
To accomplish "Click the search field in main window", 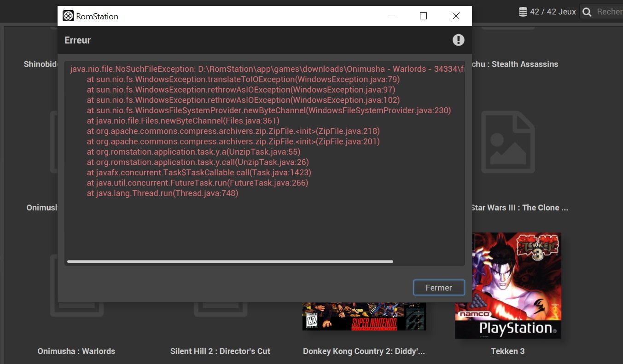I will coord(601,12).
